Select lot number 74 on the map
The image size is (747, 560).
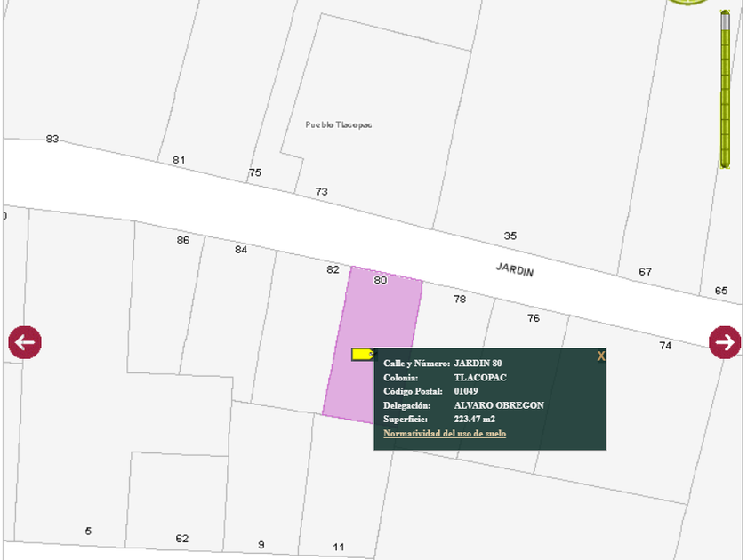(665, 346)
